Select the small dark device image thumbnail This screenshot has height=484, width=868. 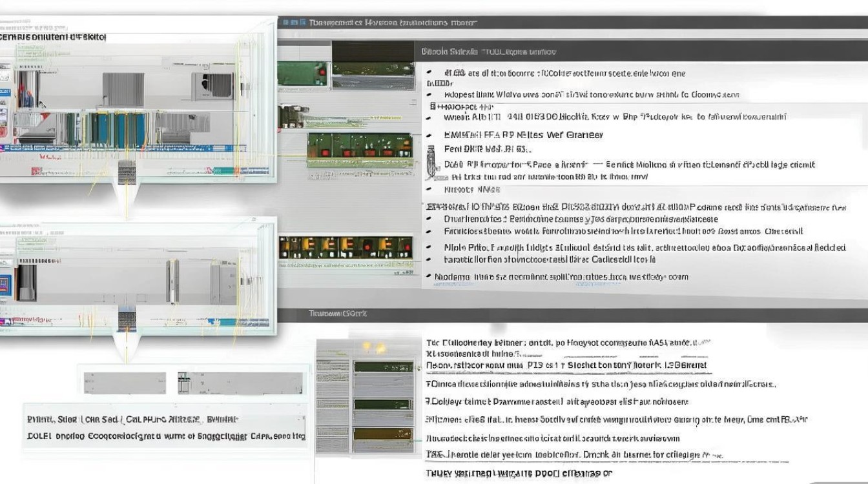[293, 116]
